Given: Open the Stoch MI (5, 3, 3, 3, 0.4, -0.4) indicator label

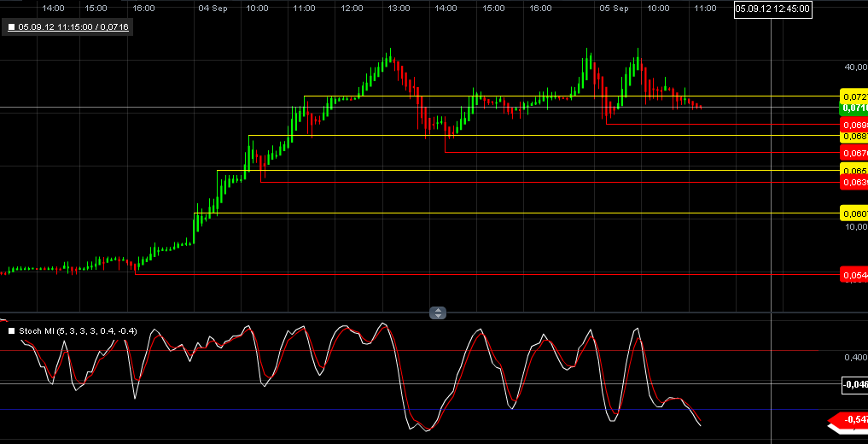Looking at the screenshot, I should pos(77,330).
